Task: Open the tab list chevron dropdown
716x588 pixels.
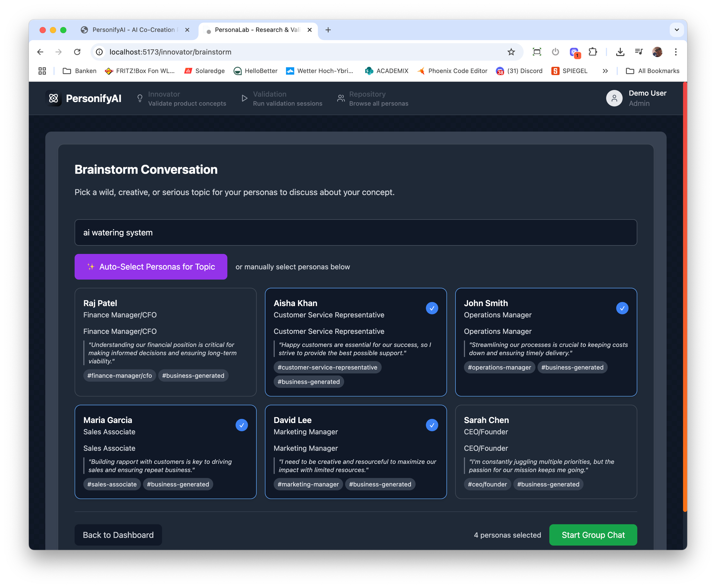Action: tap(677, 30)
